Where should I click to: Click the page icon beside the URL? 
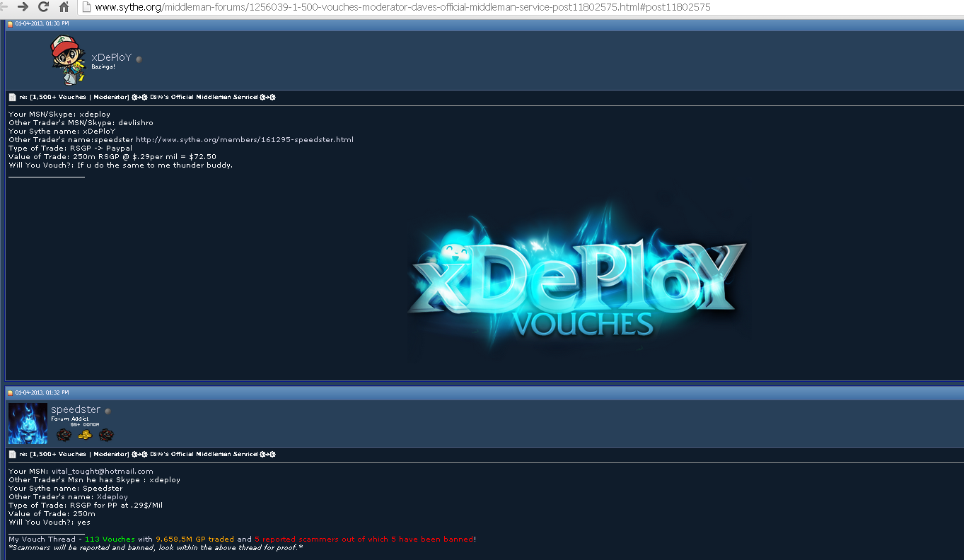click(x=86, y=7)
